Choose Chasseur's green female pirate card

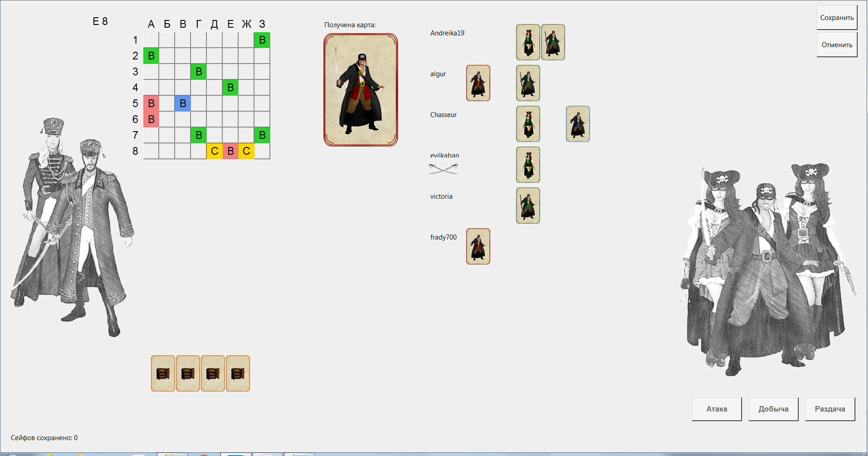[528, 124]
